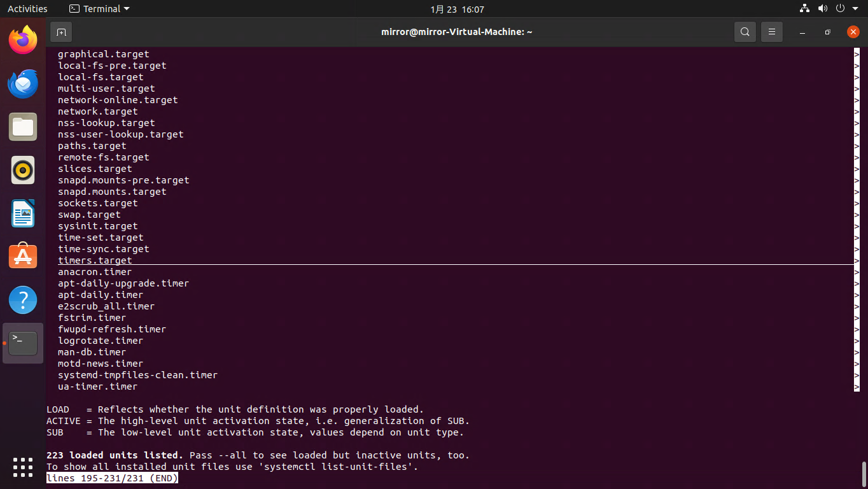Toggle the speaker volume control
The height and width of the screenshot is (489, 868).
tap(823, 8)
